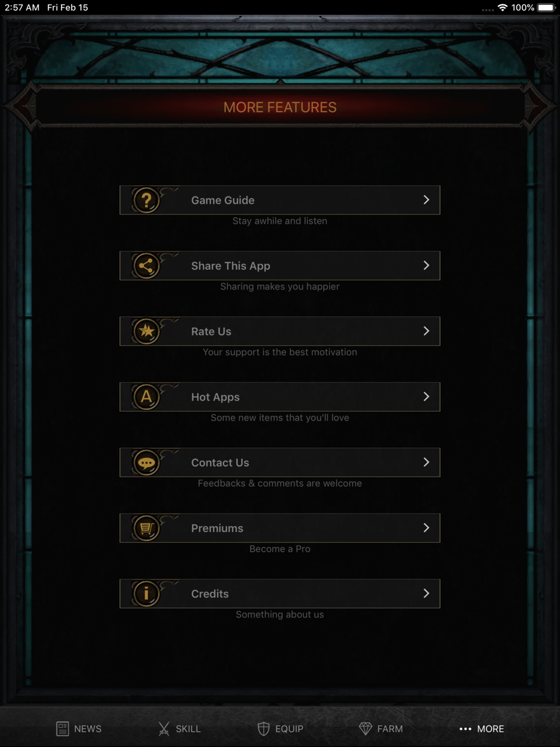Screen dimensions: 560x747
Task: Select the MORE tab
Action: 482,729
